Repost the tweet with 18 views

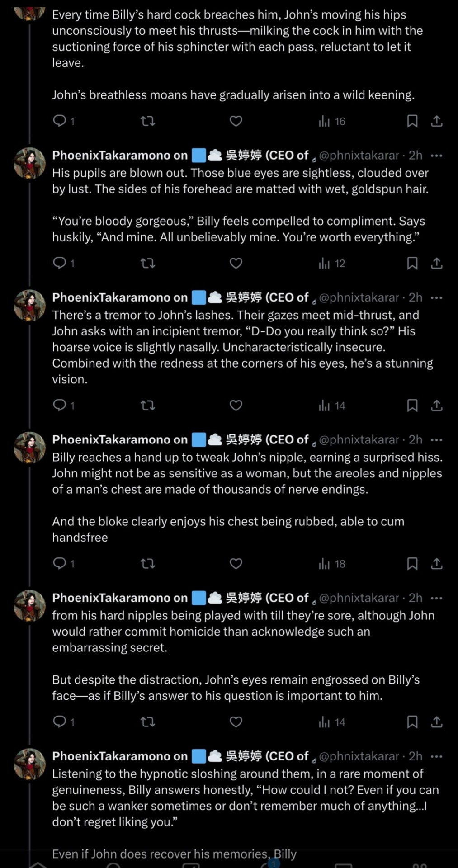click(x=148, y=564)
